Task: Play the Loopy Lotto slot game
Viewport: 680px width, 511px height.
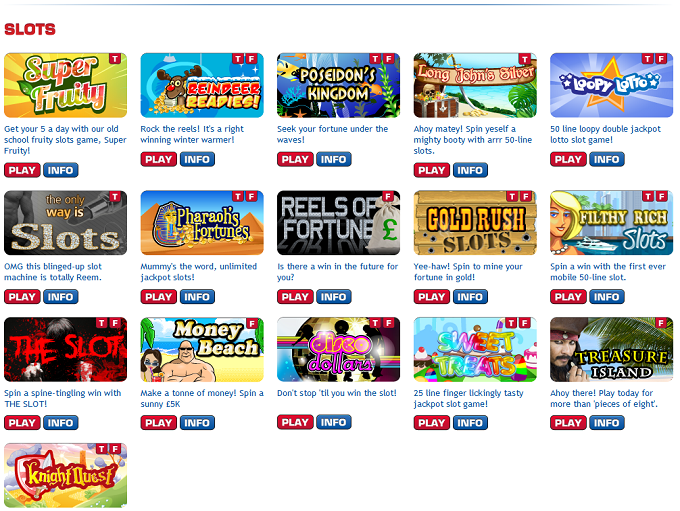Action: click(568, 160)
